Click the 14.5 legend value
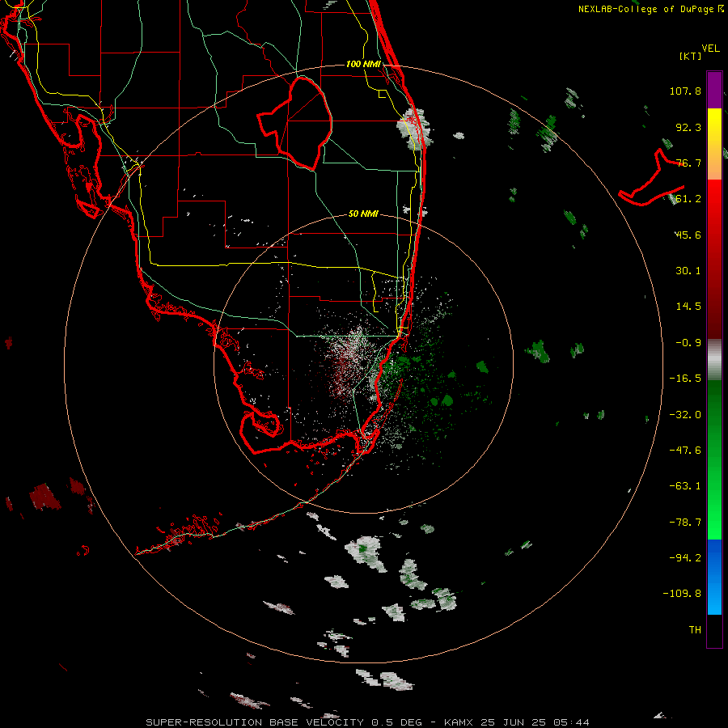The width and height of the screenshot is (728, 728). pyautogui.click(x=688, y=307)
